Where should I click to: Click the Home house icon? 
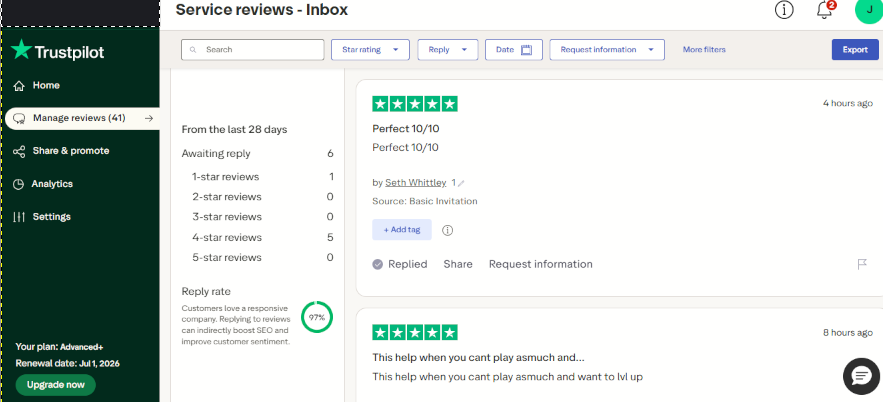point(19,86)
